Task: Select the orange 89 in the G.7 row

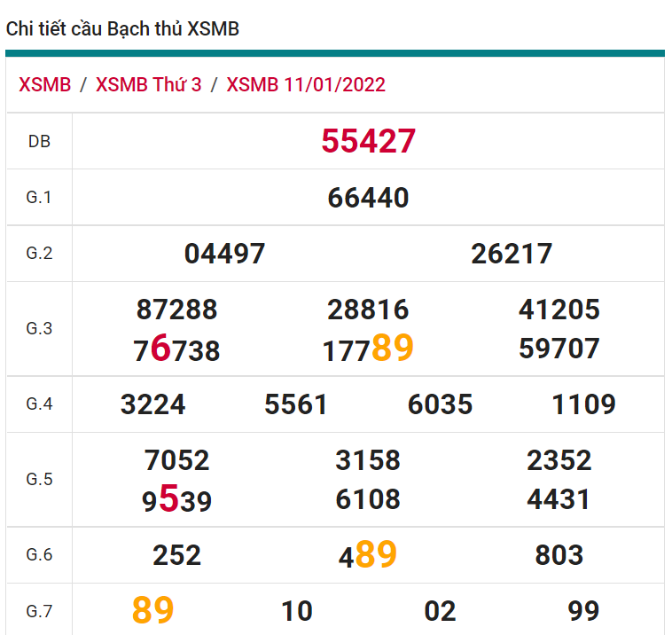Action: point(152,610)
